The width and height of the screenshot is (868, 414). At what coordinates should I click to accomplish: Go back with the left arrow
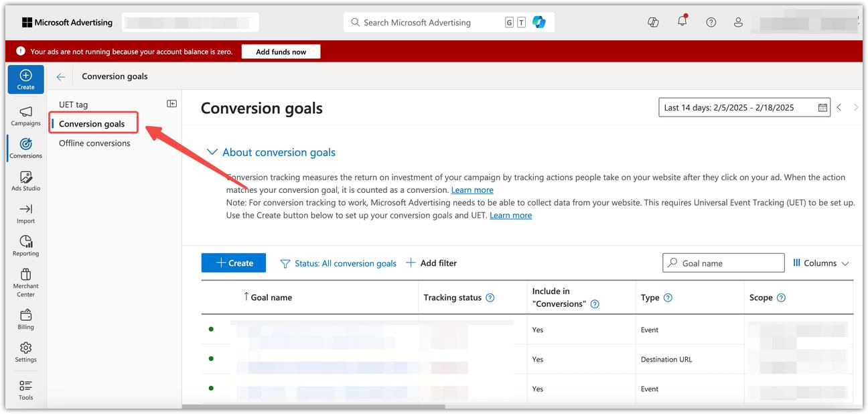point(61,77)
